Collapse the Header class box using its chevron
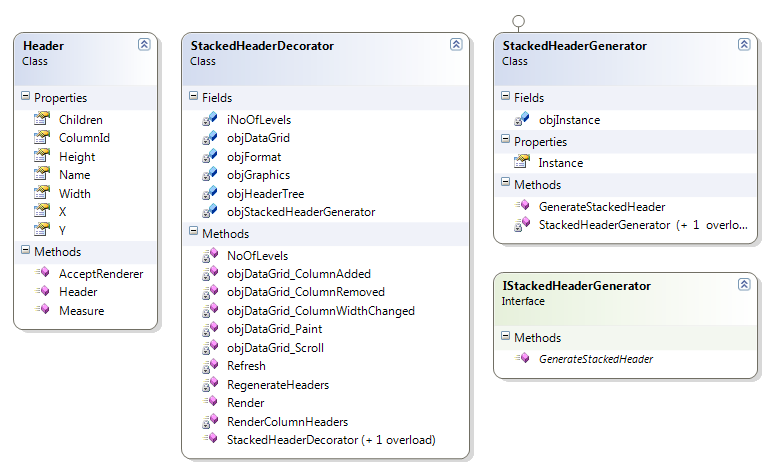 (144, 44)
